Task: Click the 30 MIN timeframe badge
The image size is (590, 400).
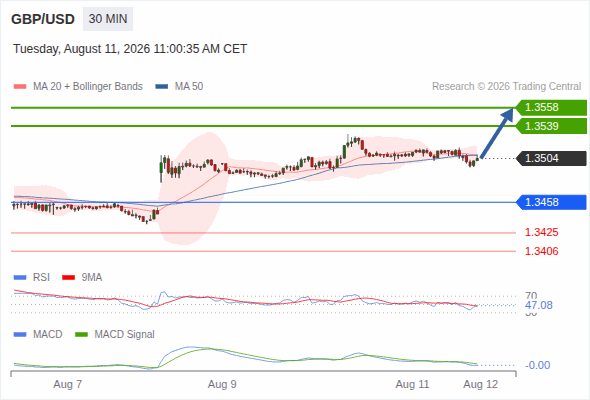Action: [x=108, y=19]
